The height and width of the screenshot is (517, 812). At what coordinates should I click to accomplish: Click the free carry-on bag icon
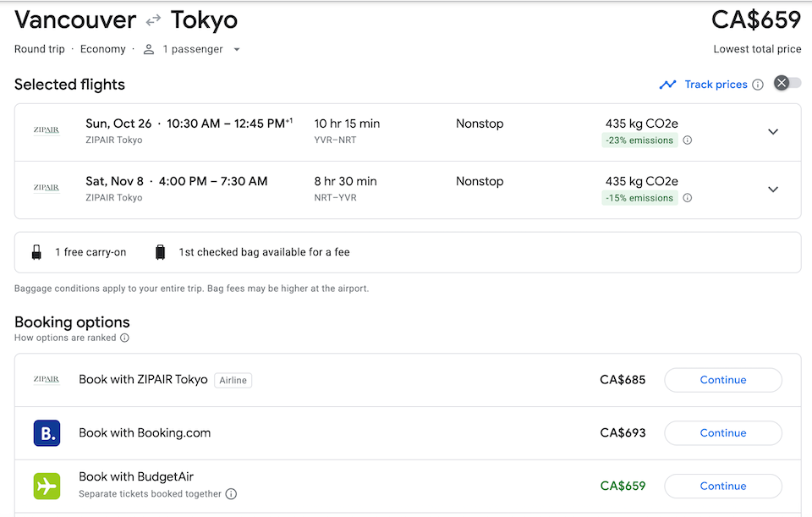pyautogui.click(x=36, y=252)
